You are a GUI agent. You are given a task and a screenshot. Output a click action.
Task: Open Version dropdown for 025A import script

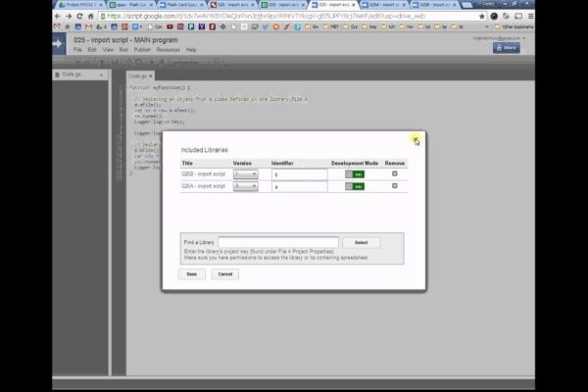(x=246, y=186)
